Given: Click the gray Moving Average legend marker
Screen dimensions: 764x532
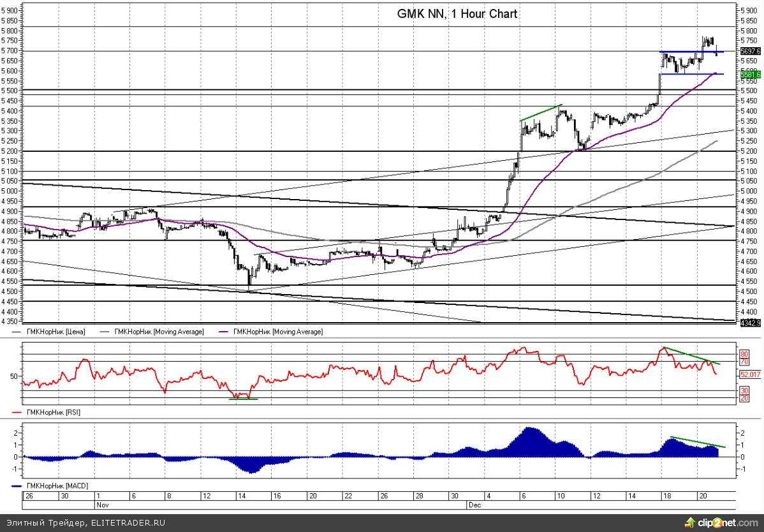Looking at the screenshot, I should [105, 332].
